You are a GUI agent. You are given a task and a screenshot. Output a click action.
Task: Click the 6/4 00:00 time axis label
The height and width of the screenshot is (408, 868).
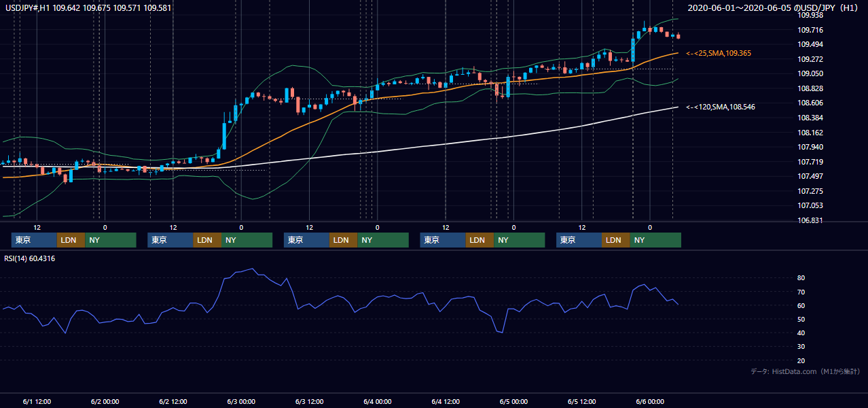(x=377, y=402)
